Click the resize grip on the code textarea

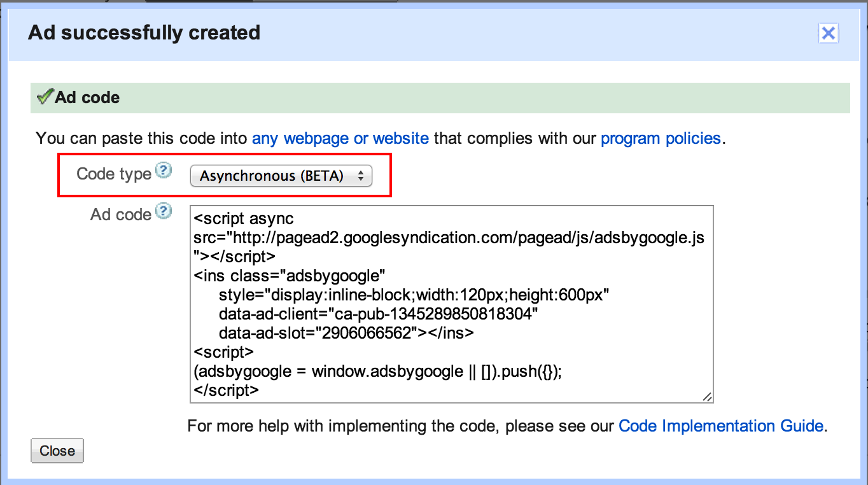tap(706, 398)
